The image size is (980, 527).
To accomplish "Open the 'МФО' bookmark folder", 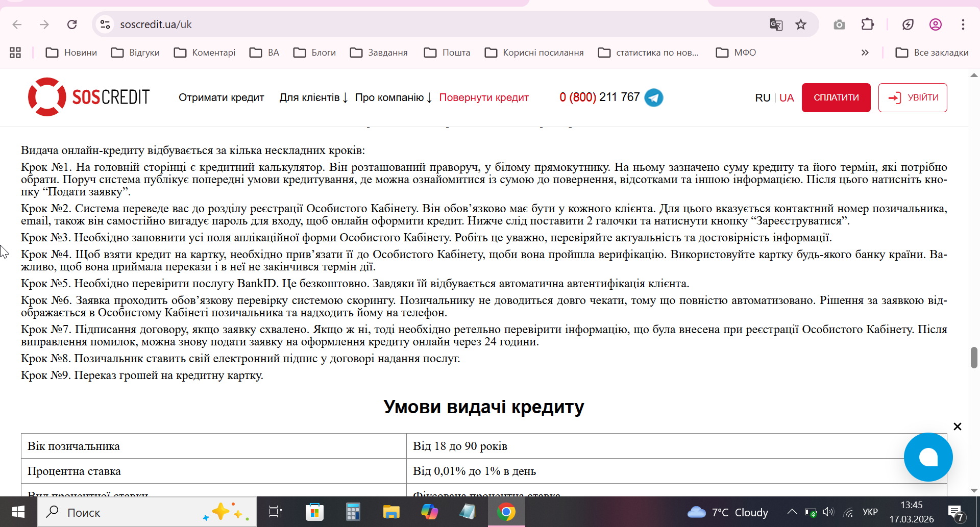I will (736, 53).
